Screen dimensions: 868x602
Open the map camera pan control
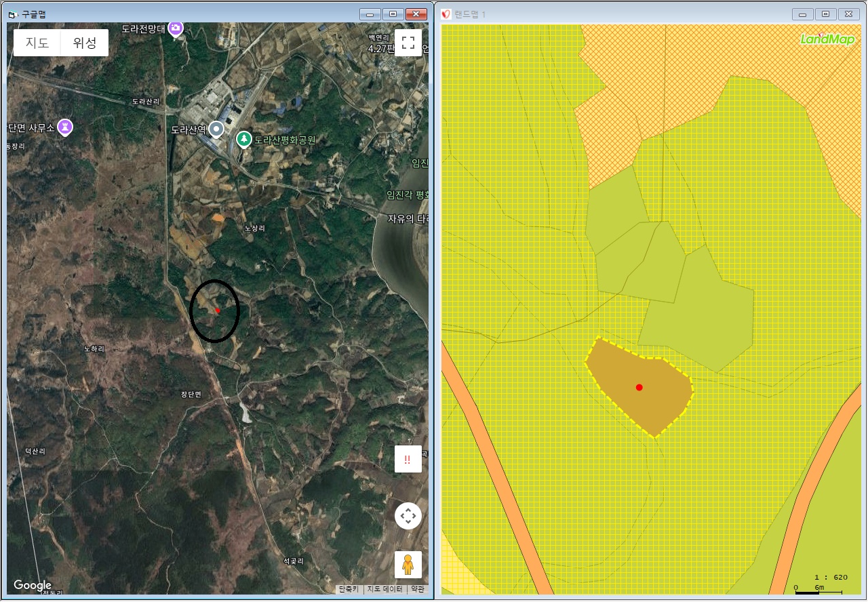(408, 516)
